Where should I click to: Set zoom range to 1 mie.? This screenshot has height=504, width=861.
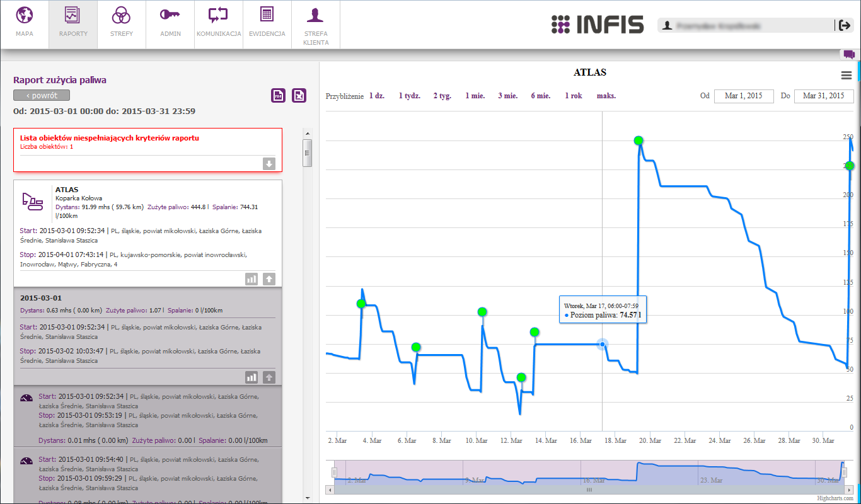tap(475, 96)
